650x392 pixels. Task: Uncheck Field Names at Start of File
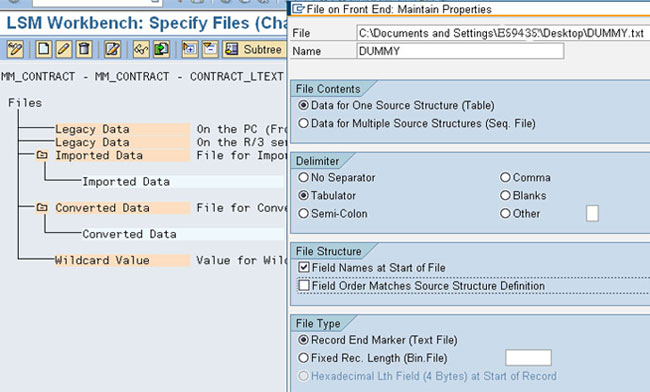coord(304,267)
